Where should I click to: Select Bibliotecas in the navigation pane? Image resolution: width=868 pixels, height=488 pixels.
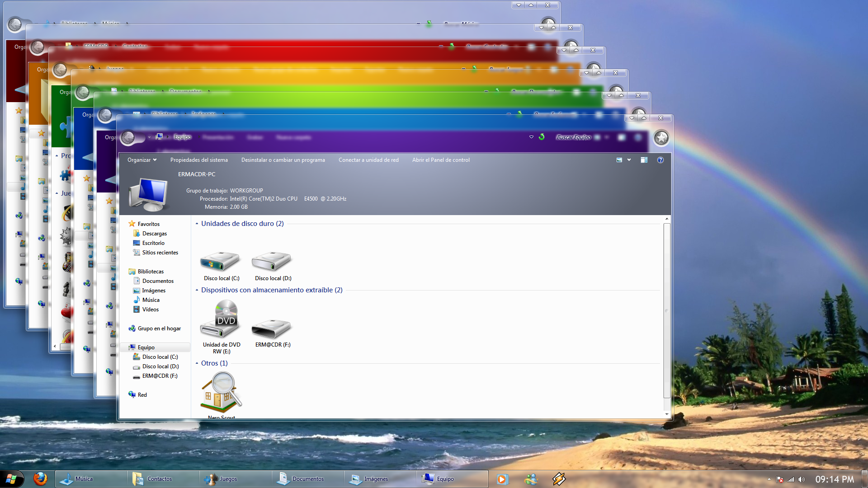point(146,272)
